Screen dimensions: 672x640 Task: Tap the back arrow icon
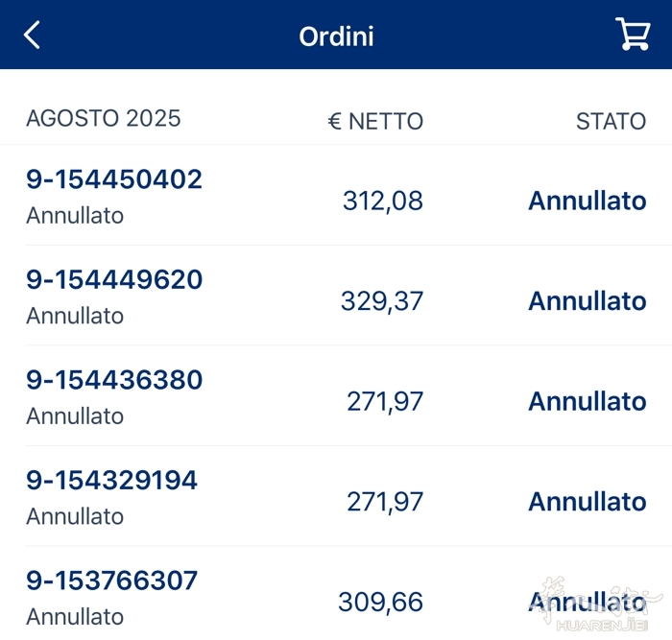pos(32,36)
